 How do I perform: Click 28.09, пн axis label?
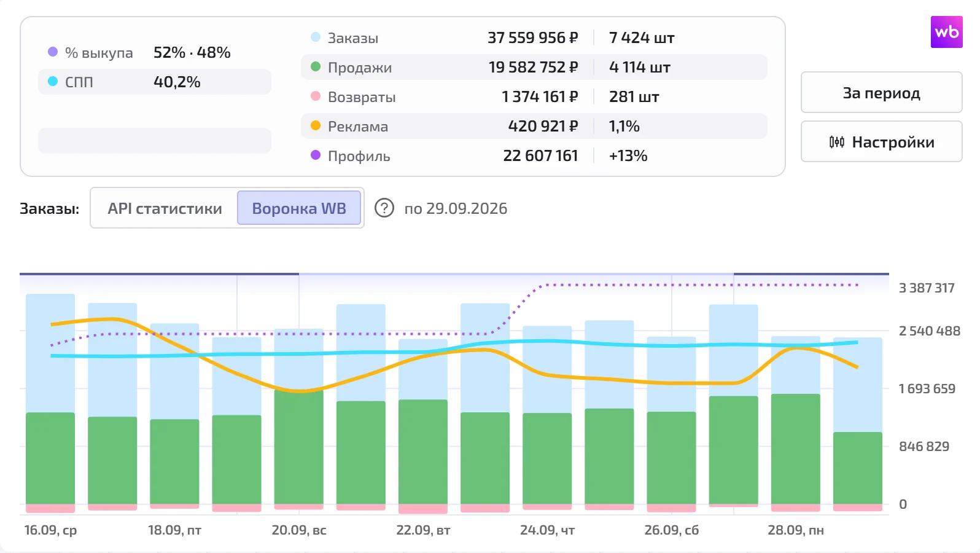[x=796, y=530]
